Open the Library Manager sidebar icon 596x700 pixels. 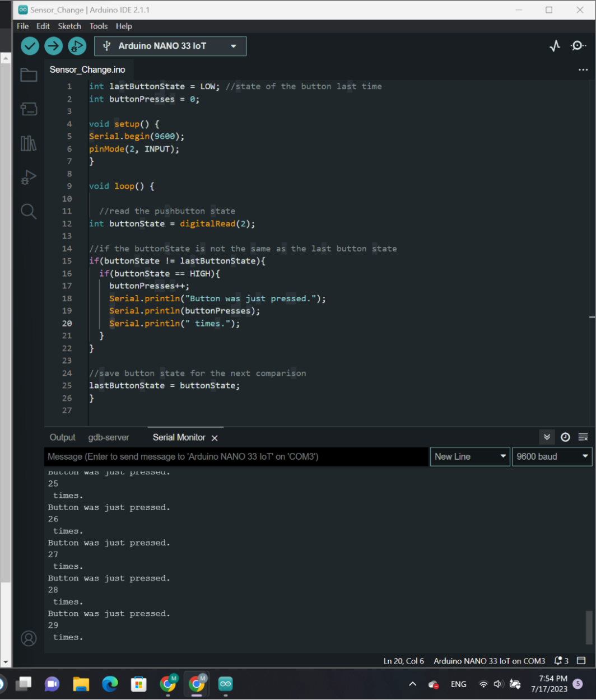pyautogui.click(x=29, y=143)
